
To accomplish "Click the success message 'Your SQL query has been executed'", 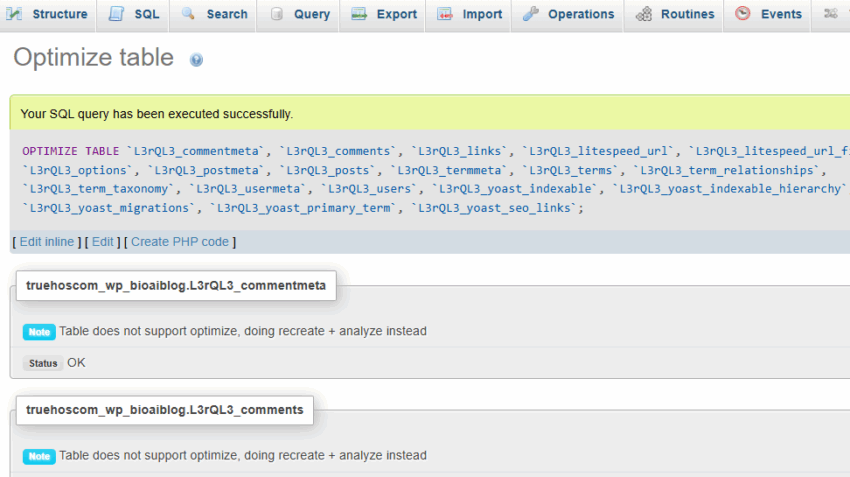I will click(157, 114).
